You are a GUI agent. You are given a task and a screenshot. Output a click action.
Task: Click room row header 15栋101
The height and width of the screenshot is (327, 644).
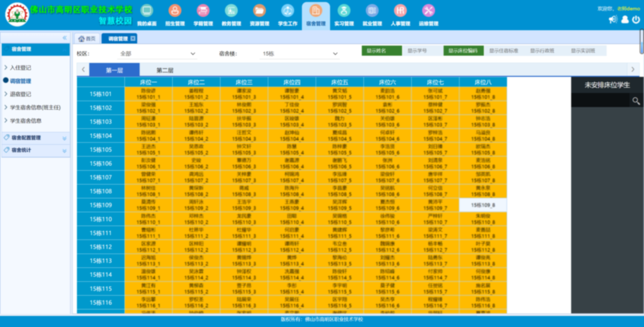coord(101,94)
